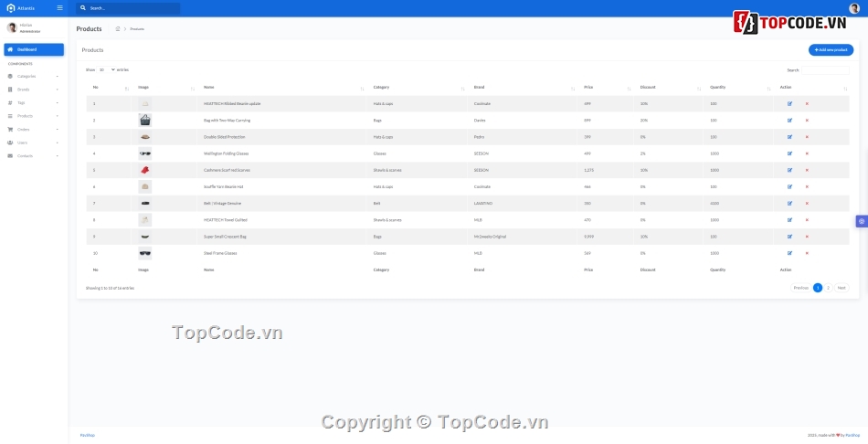Open the PavShop link in footer left
This screenshot has width=868, height=444.
coord(88,435)
